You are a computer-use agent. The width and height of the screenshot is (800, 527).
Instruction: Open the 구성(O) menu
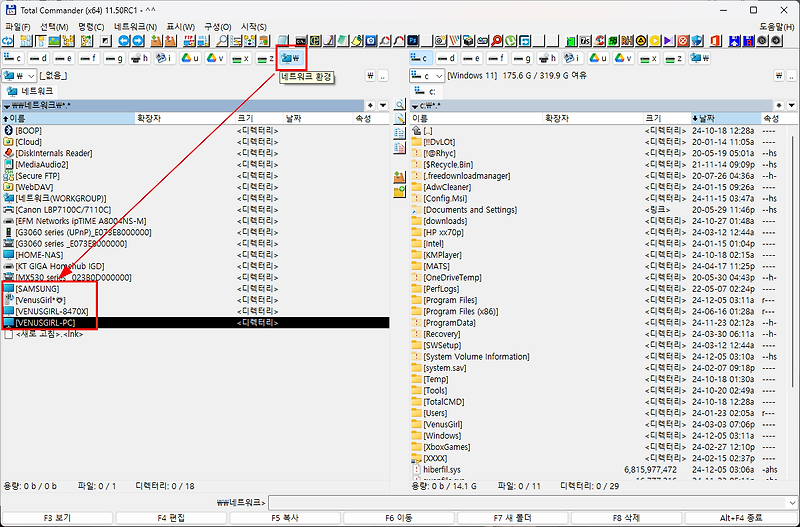click(218, 27)
